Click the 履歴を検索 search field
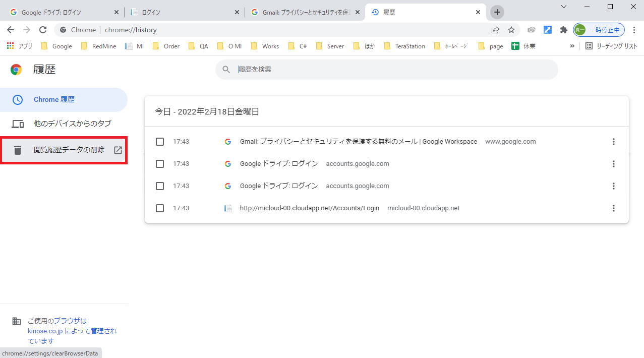The height and width of the screenshot is (358, 644). pyautogui.click(x=393, y=70)
